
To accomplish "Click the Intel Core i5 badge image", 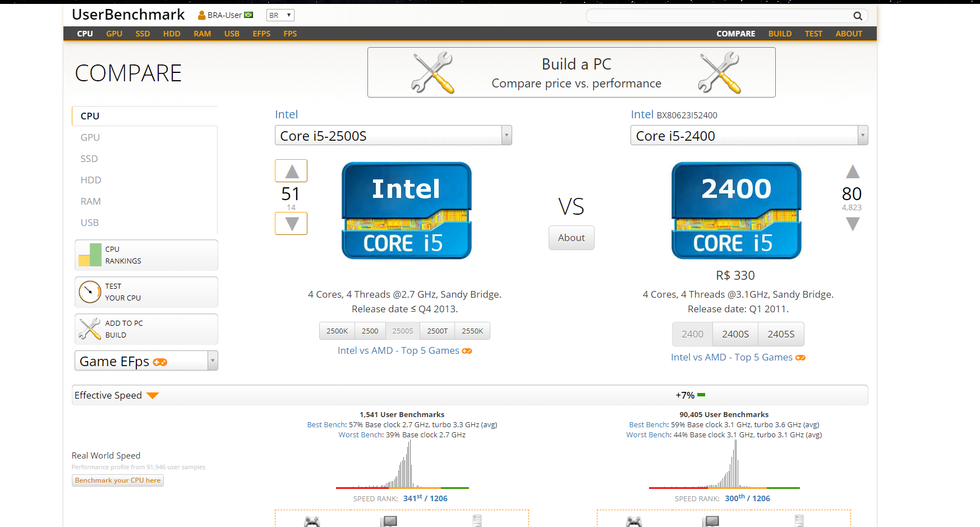I will click(407, 211).
